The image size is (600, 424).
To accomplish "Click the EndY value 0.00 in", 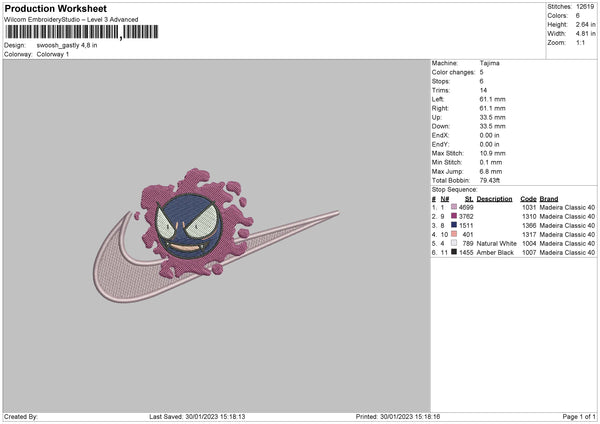I will [489, 144].
